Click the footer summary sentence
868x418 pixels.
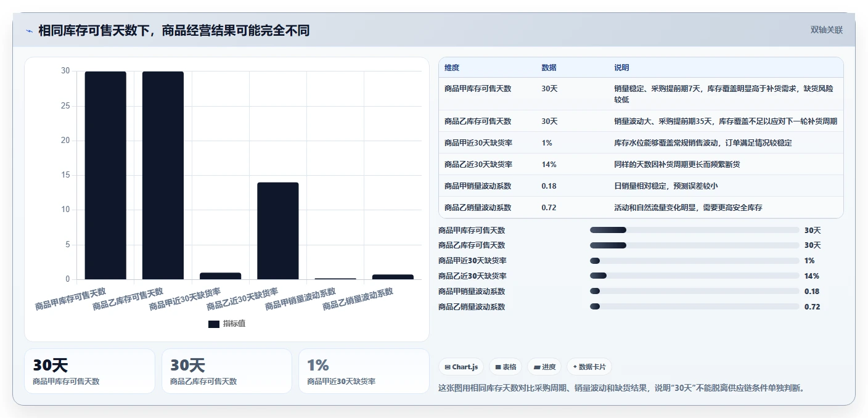[x=621, y=388]
